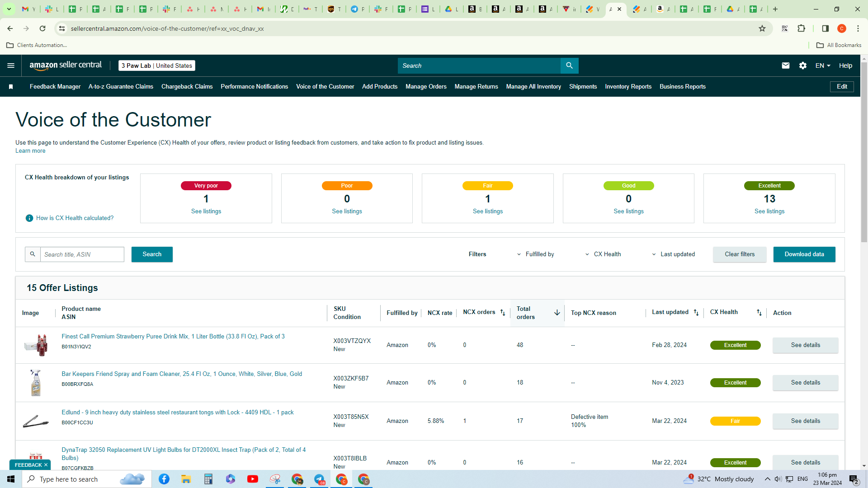The width and height of the screenshot is (868, 488).
Task: Open the buyer messages mail icon
Action: (x=786, y=66)
